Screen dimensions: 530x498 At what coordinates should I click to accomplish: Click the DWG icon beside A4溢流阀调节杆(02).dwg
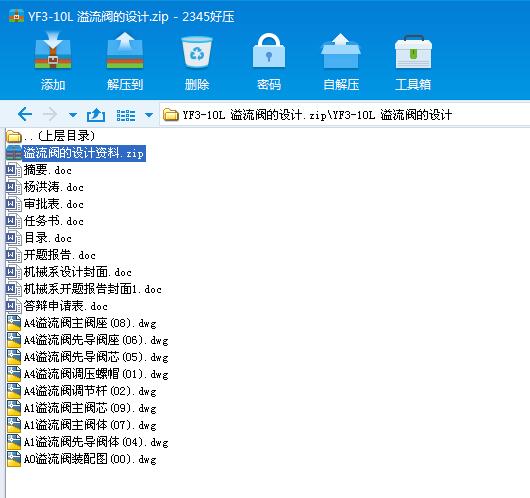click(14, 391)
